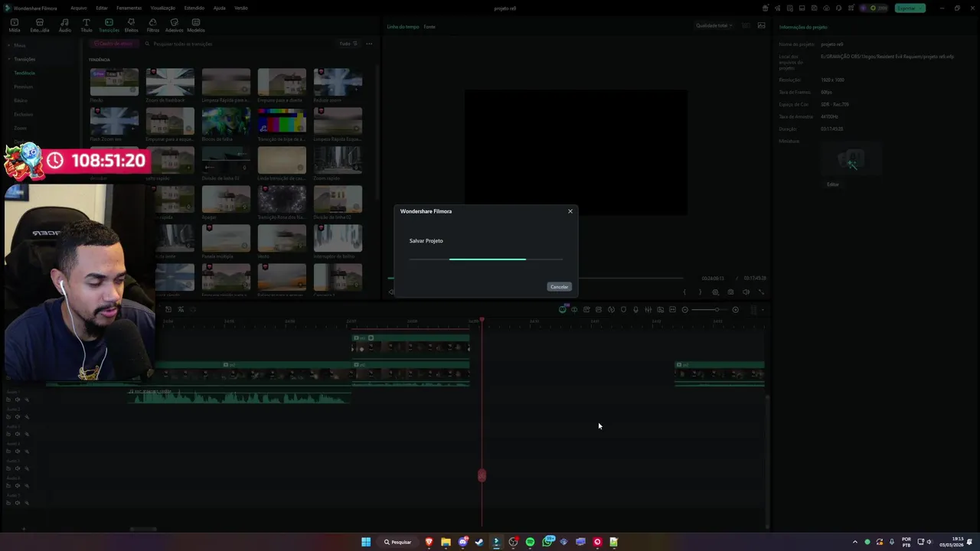The height and width of the screenshot is (551, 980).
Task: Click the mark-in brace icon
Action: coord(684,292)
